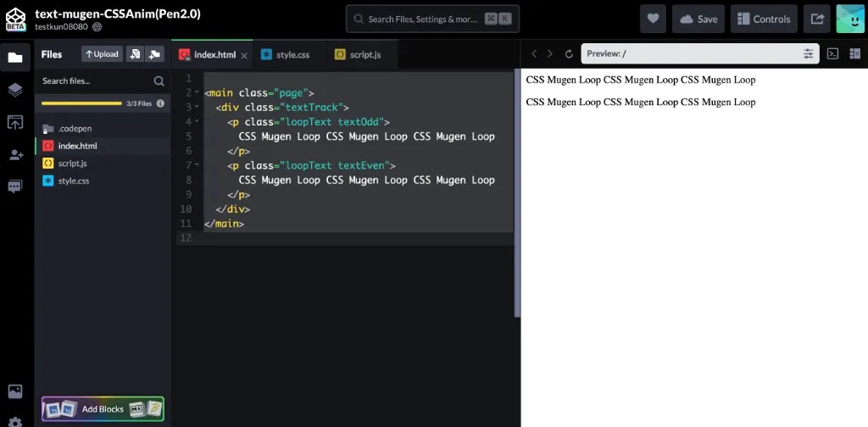Collapse the main element fold arrow line 2
Image resolution: width=868 pixels, height=427 pixels.
(197, 92)
